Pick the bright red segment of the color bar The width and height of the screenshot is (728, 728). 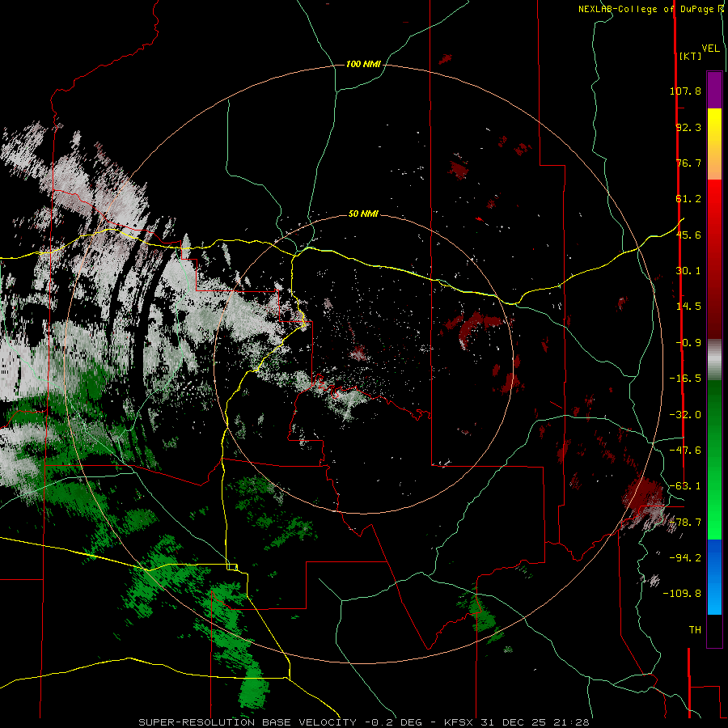pos(714,205)
